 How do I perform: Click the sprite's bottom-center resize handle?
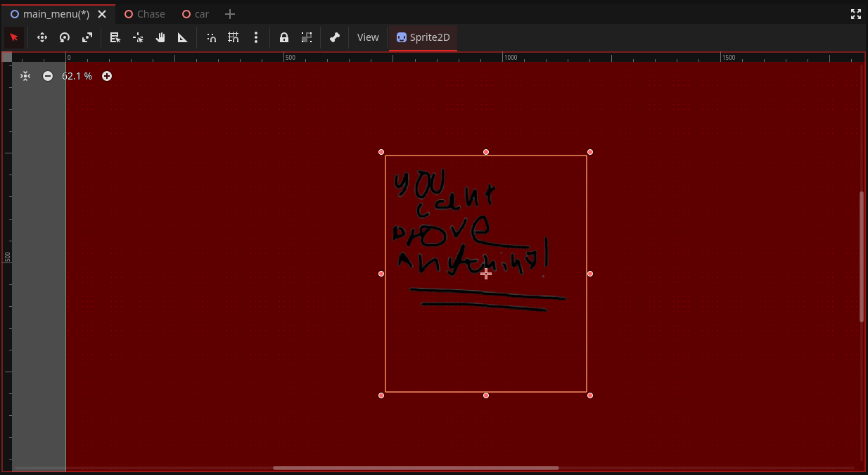point(486,395)
